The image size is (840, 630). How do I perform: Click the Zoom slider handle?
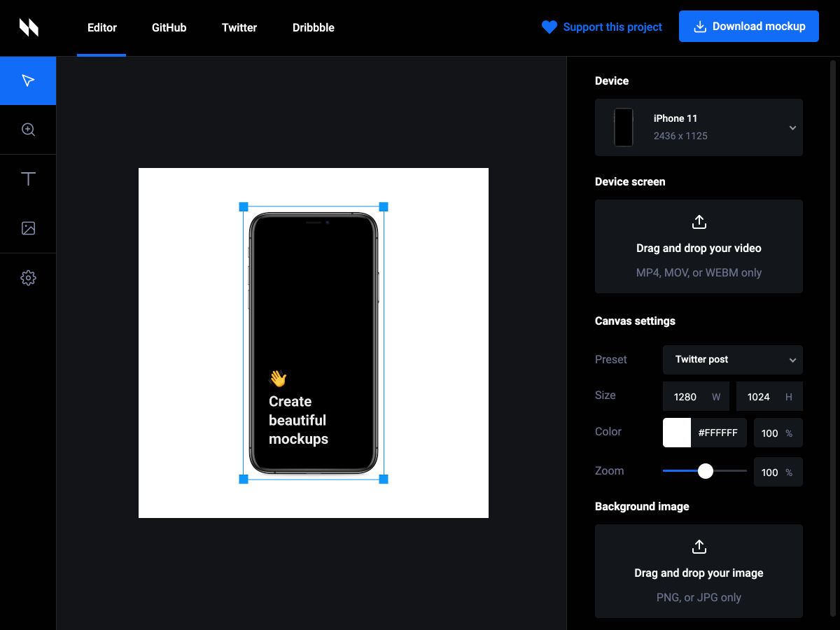706,471
